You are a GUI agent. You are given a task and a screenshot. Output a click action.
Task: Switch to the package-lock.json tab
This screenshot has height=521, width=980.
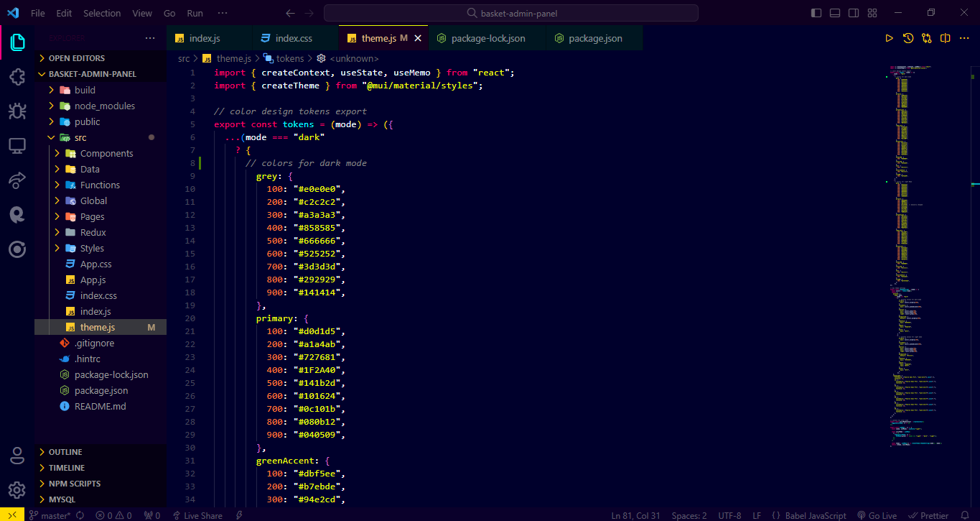click(487, 38)
